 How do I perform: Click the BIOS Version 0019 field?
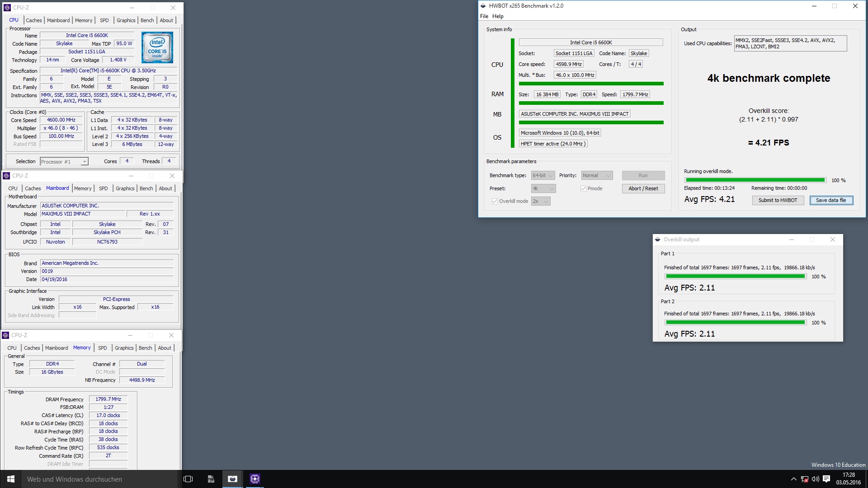coord(107,272)
